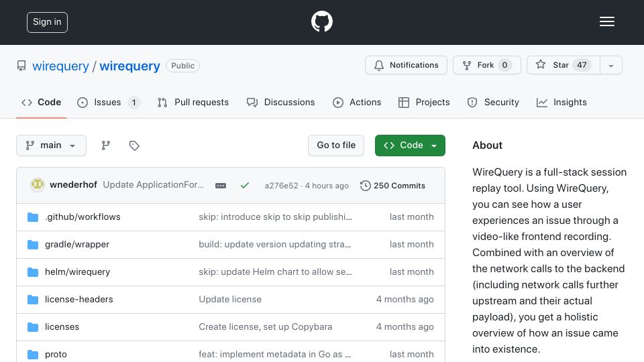
Task: Expand commit message ellipsis button
Action: point(221,186)
